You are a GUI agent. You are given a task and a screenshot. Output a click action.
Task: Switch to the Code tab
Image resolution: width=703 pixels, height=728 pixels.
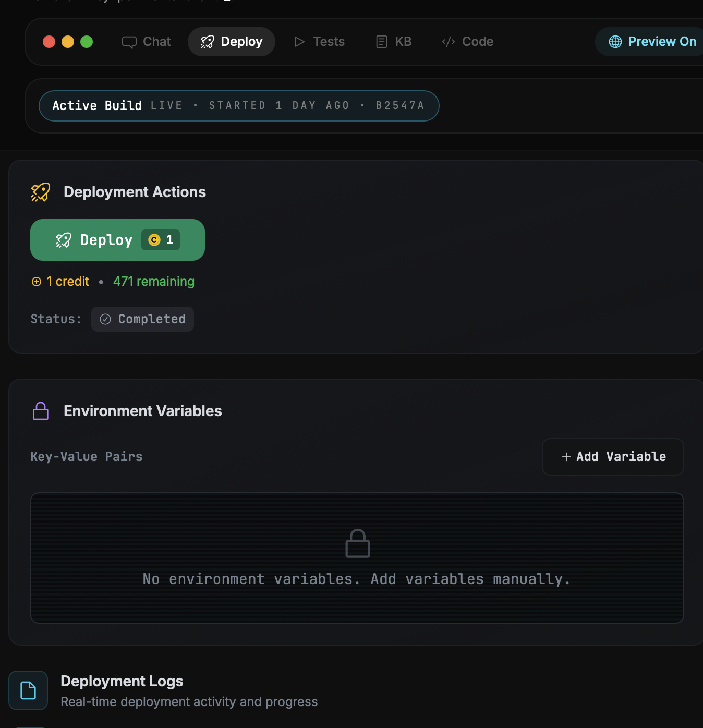[x=467, y=42]
